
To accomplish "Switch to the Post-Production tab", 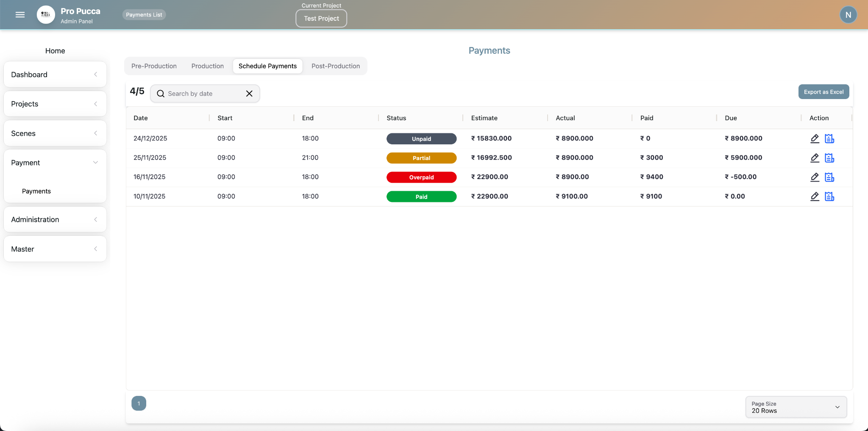I will coord(335,66).
